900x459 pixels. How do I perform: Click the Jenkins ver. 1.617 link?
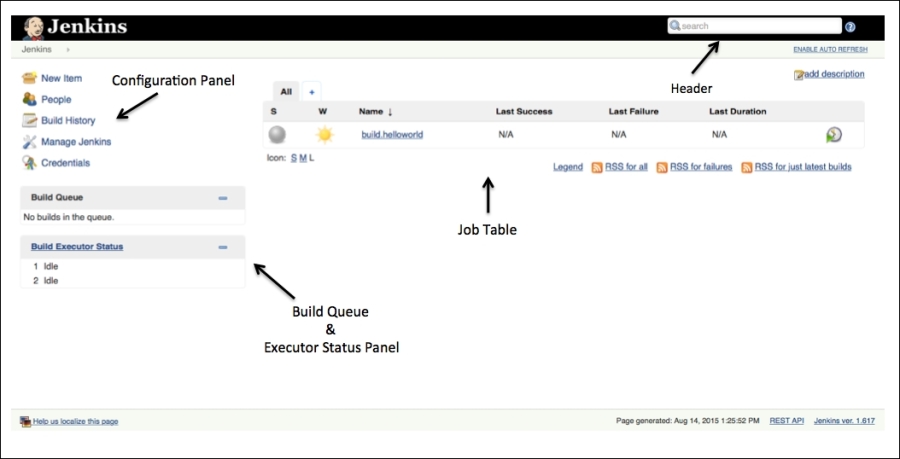(844, 421)
